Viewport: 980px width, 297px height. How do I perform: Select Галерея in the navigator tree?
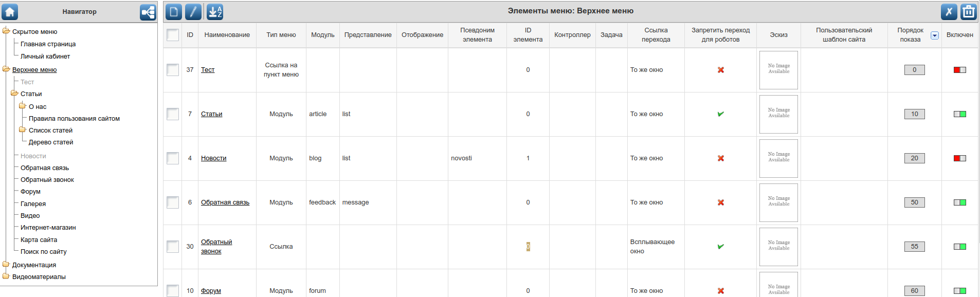pyautogui.click(x=33, y=204)
